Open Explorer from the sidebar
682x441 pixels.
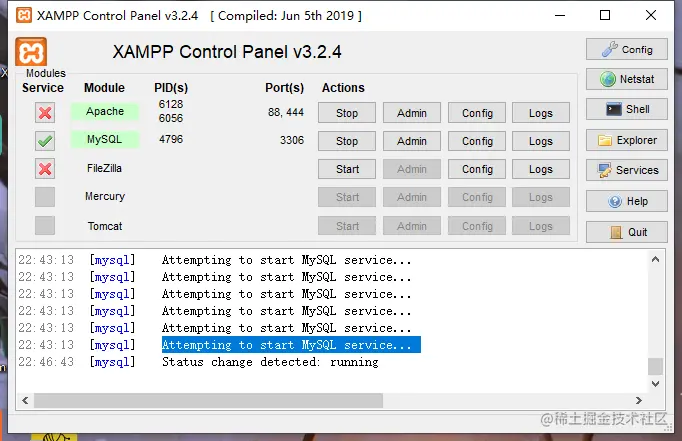pos(627,140)
